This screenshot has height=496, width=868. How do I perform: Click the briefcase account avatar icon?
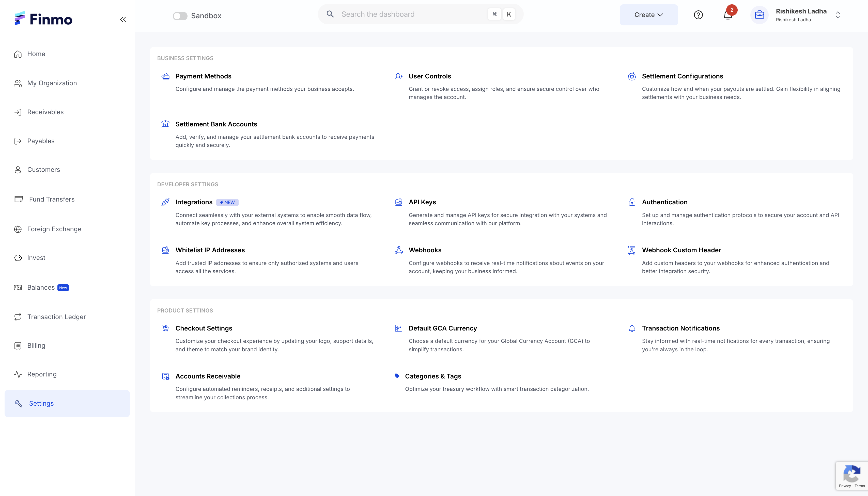tap(759, 15)
